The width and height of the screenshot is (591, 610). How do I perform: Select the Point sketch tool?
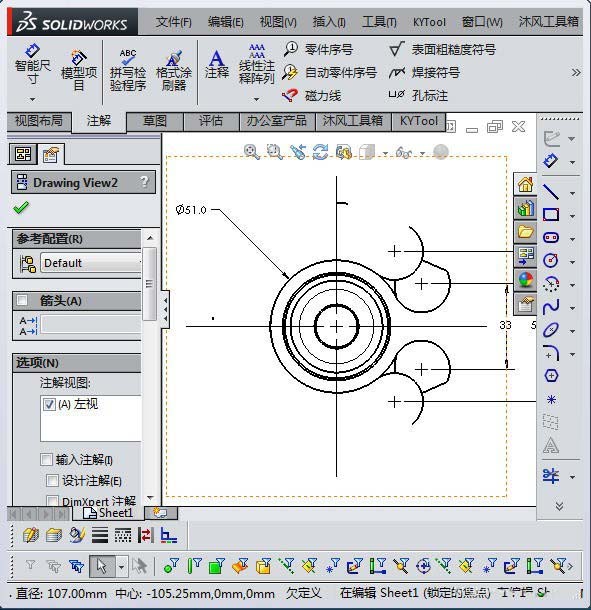pyautogui.click(x=551, y=399)
